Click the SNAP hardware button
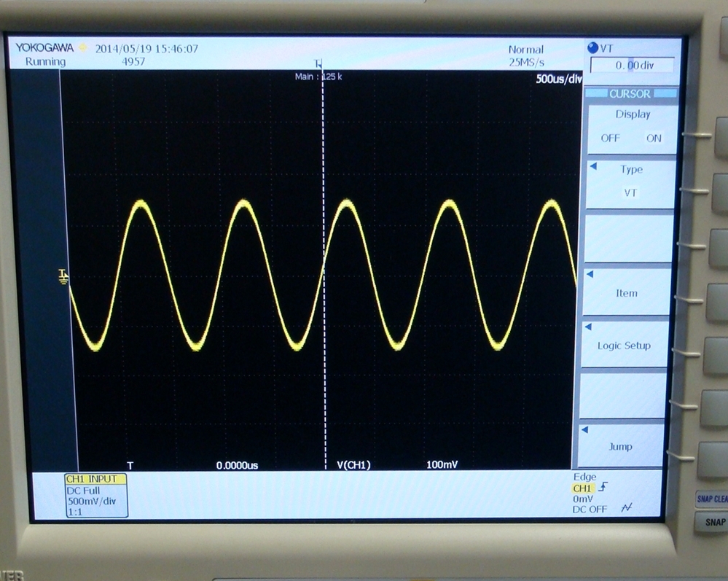 (x=712, y=523)
